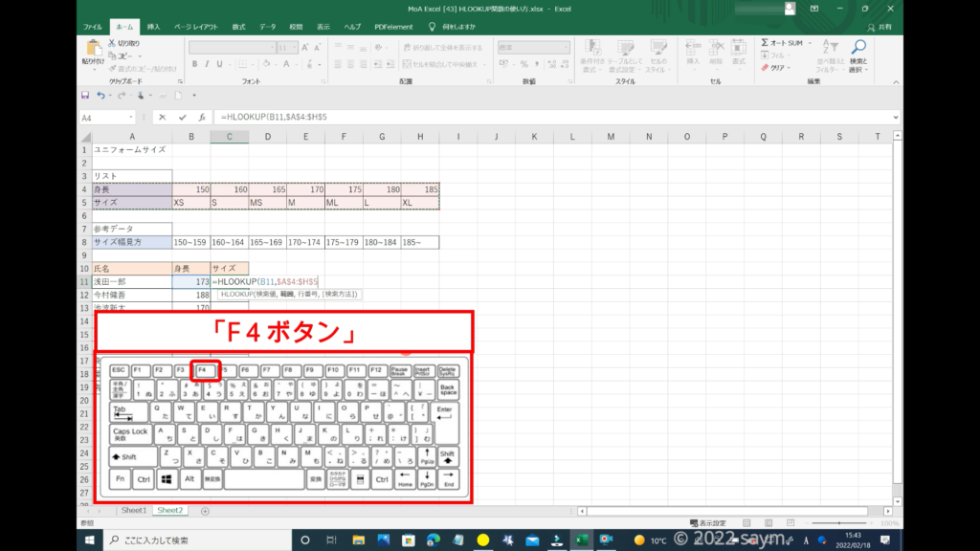Click the Undo arrow in the quick access toolbar
Image resolution: width=980 pixels, height=551 pixels.
pyautogui.click(x=100, y=96)
